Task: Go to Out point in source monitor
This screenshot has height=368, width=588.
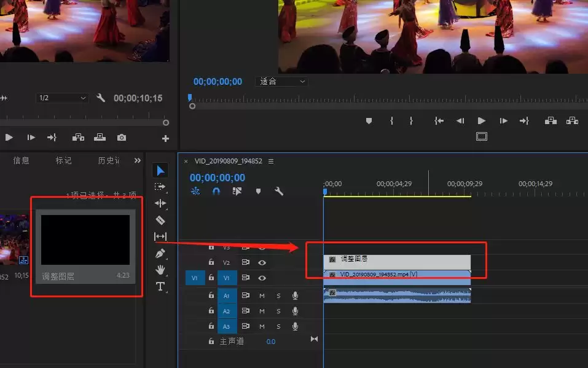Action: coord(52,138)
